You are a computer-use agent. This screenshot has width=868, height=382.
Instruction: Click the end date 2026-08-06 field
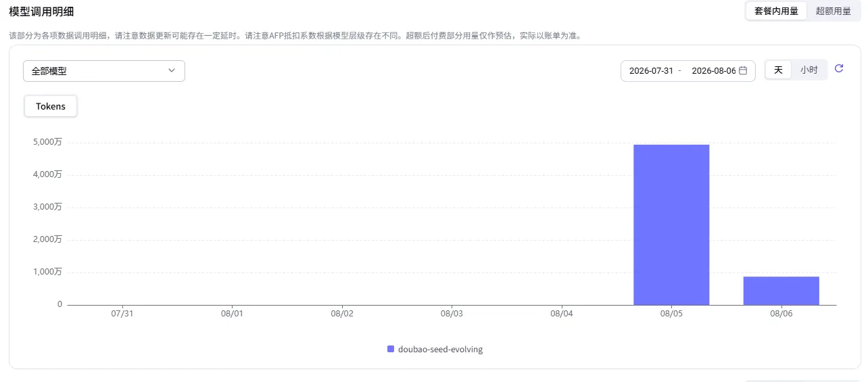[713, 71]
